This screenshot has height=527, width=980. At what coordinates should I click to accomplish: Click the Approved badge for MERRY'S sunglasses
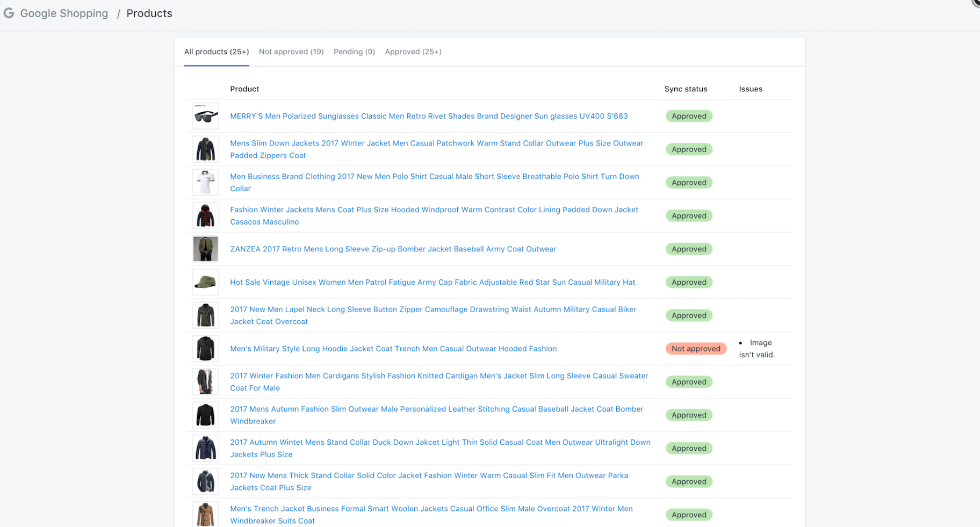pos(688,116)
